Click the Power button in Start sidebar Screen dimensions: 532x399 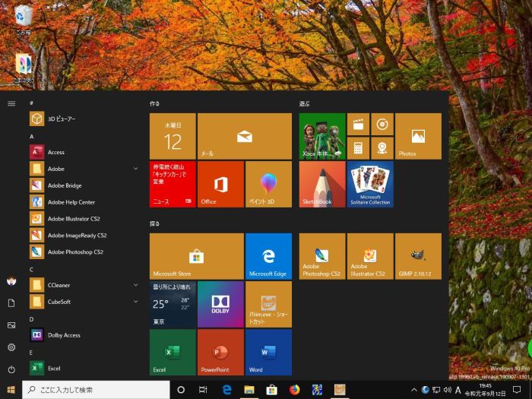(x=11, y=369)
